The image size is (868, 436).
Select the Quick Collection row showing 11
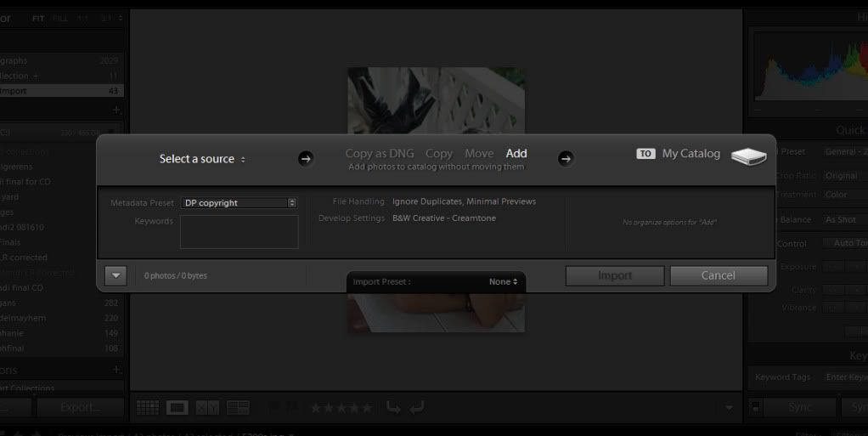(x=61, y=76)
